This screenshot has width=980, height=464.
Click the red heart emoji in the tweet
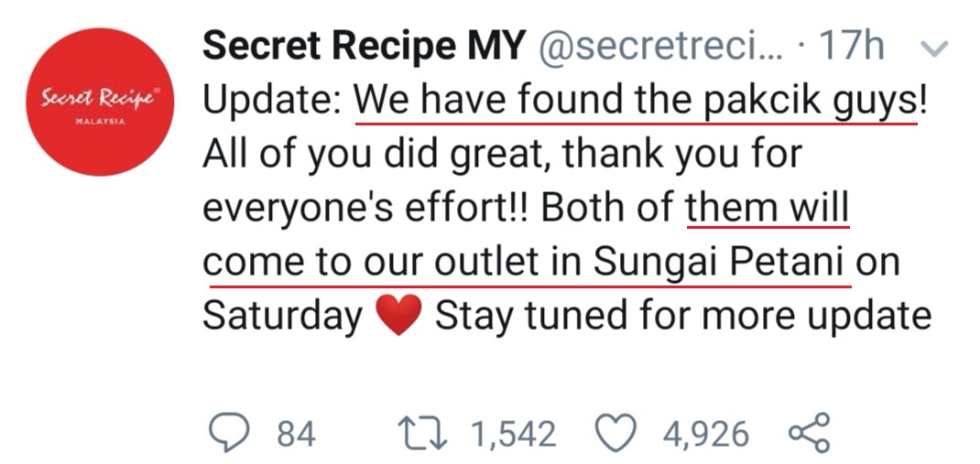(x=398, y=316)
